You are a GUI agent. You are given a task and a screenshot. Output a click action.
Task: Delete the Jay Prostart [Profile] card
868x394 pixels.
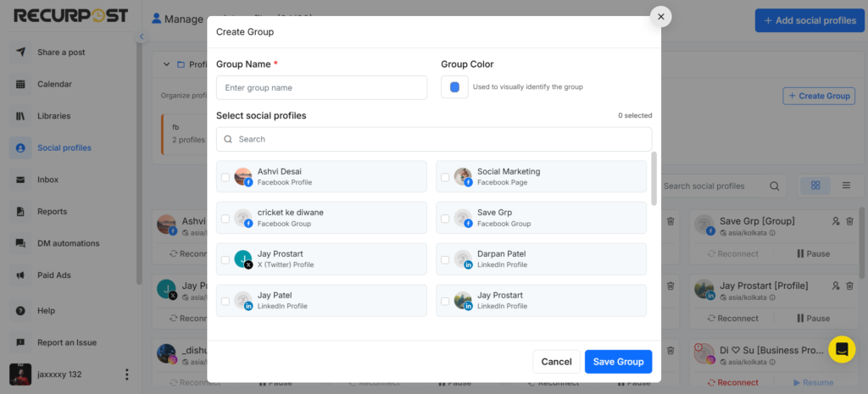(849, 286)
